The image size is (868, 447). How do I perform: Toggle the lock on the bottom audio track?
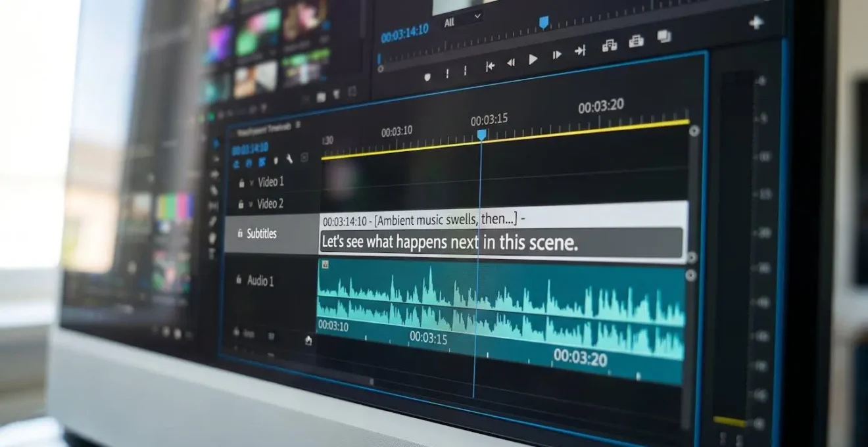pos(235,333)
